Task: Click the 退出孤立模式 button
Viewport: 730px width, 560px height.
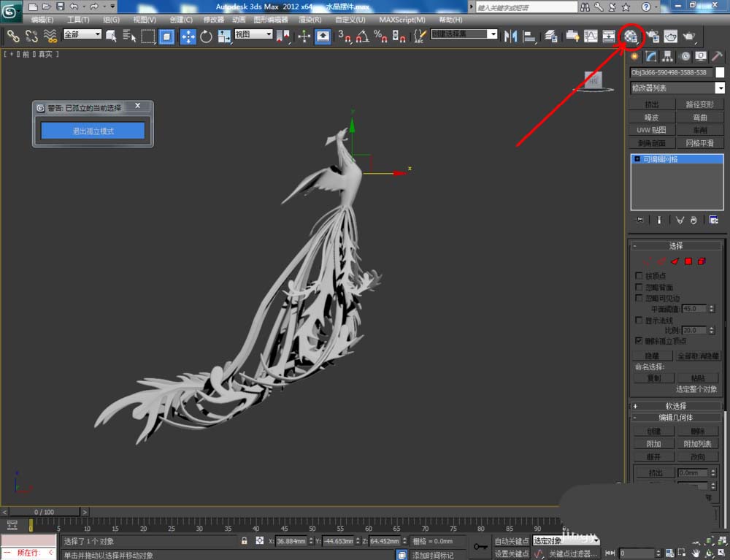Action: pyautogui.click(x=93, y=131)
